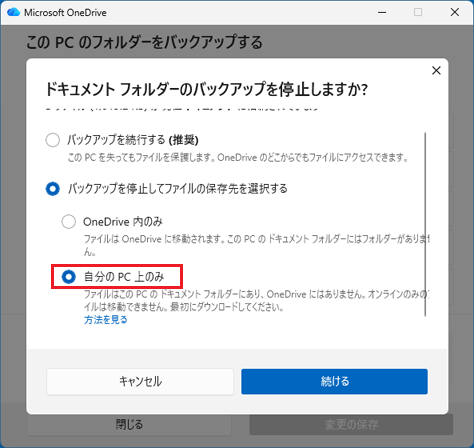Close the backup stop dialog with X

tap(436, 71)
